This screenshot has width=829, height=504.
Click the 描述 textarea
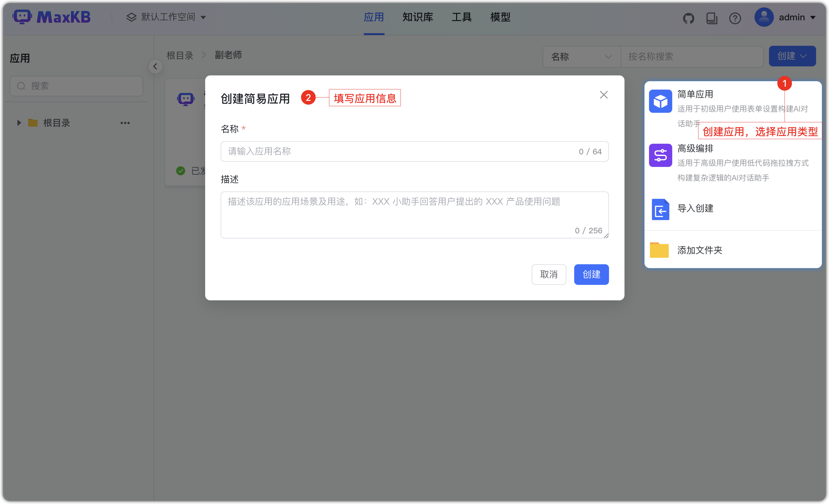(x=414, y=215)
